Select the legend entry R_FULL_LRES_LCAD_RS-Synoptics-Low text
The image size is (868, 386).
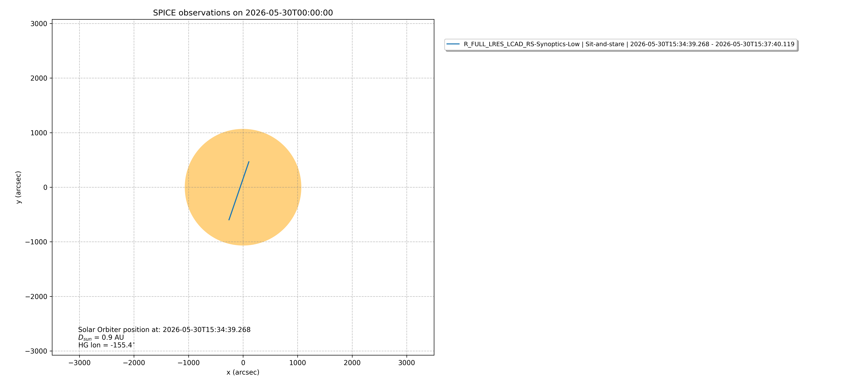click(x=522, y=44)
